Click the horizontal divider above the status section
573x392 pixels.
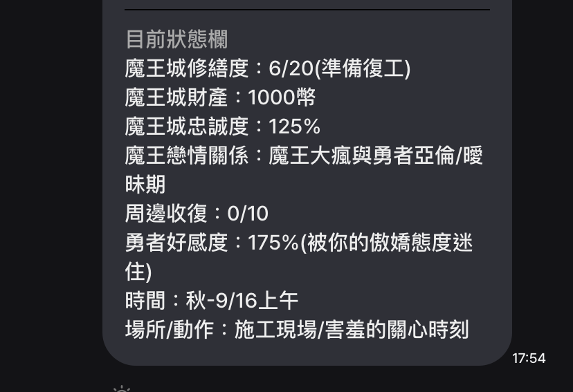(x=307, y=10)
